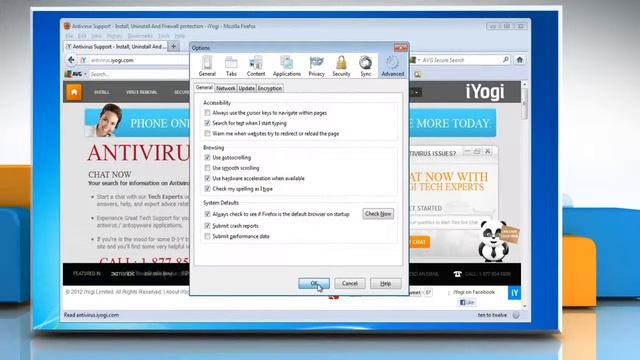This screenshot has height=360, width=640.
Task: Close the Options dialog
Action: (x=400, y=48)
